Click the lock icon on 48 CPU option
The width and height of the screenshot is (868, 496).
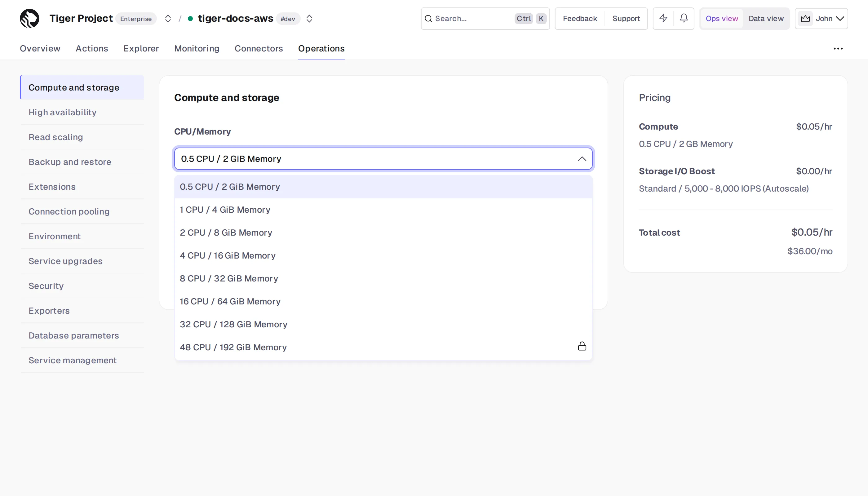(582, 347)
